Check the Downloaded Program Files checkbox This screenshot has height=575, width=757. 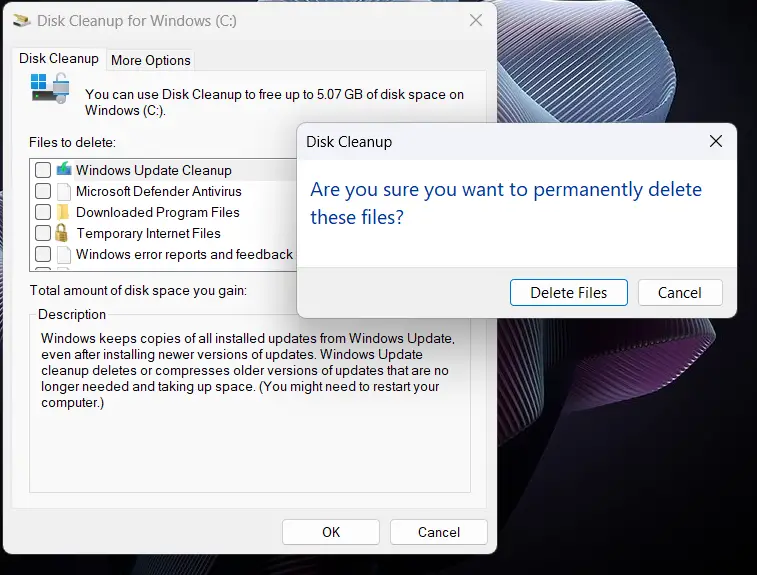tap(43, 212)
